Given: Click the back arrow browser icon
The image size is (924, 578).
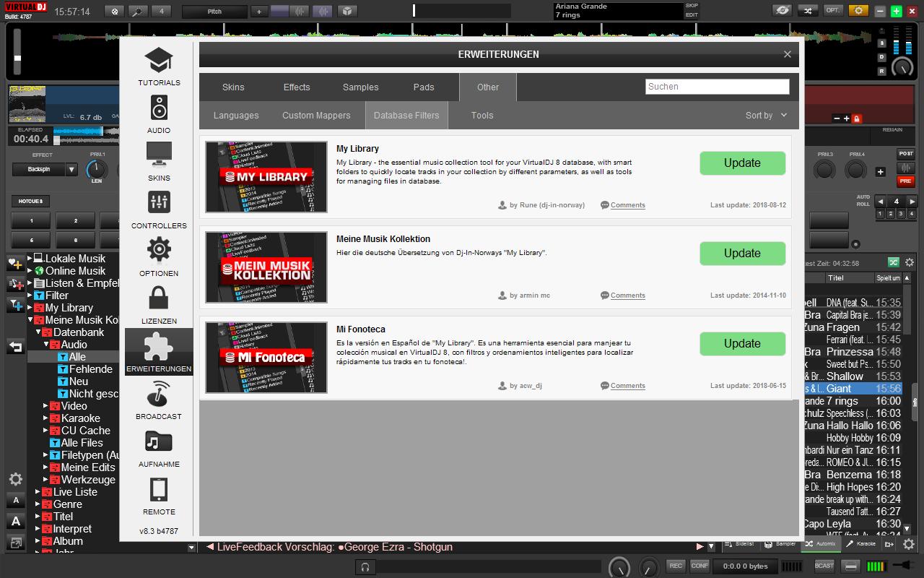Looking at the screenshot, I should (x=15, y=348).
